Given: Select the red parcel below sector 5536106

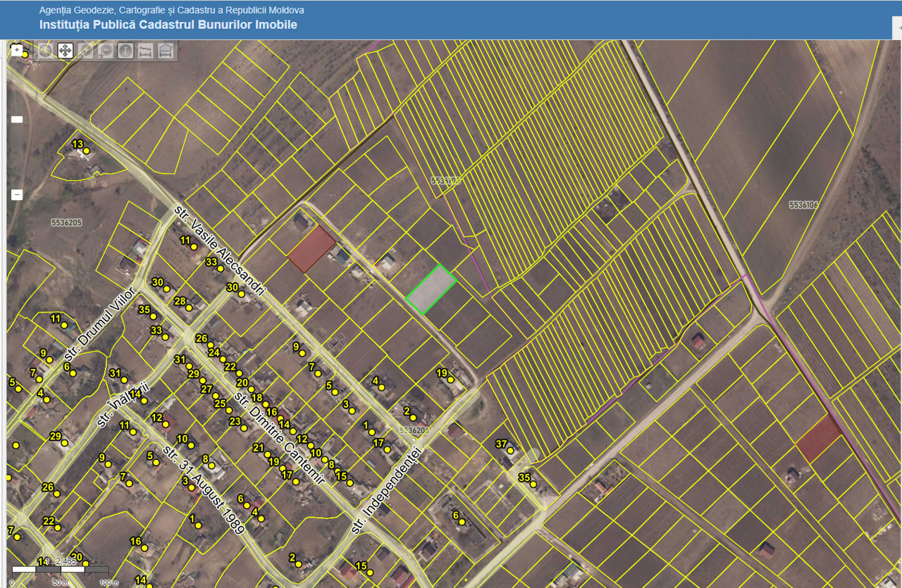Looking at the screenshot, I should click(819, 439).
